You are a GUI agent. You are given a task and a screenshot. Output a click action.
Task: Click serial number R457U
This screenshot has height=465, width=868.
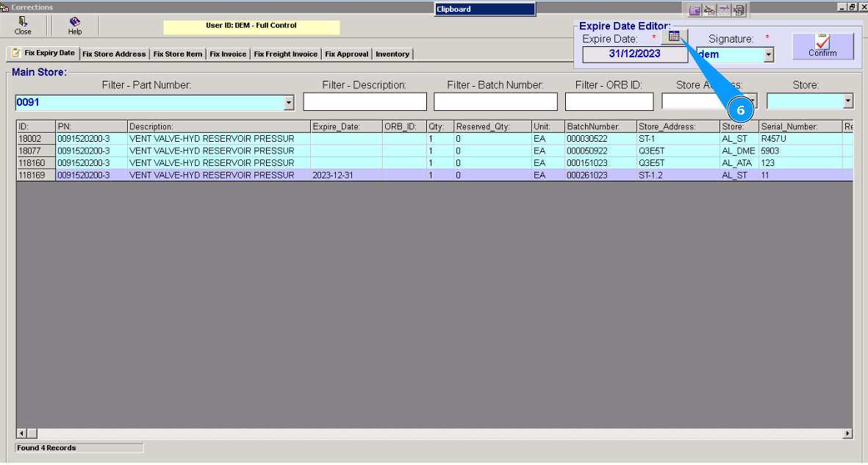[800, 139]
